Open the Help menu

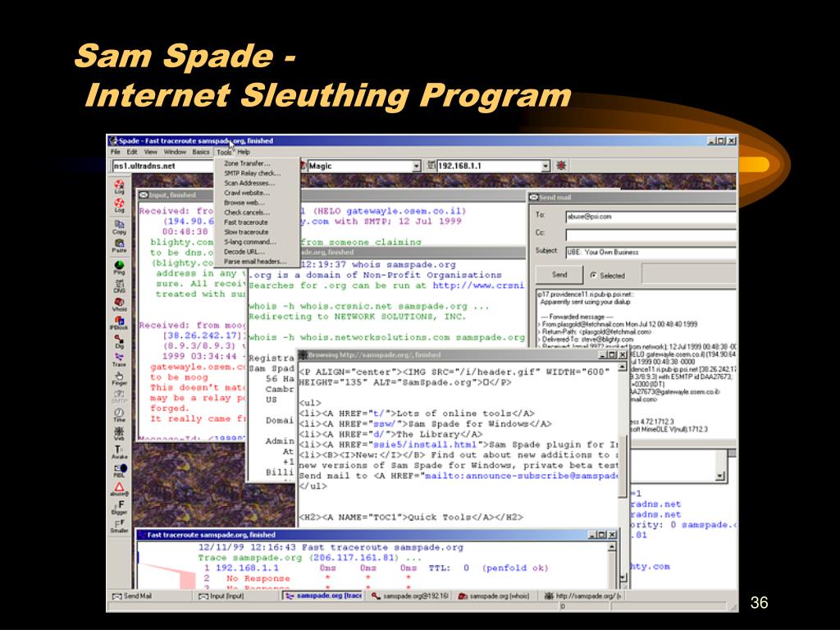coord(244,152)
